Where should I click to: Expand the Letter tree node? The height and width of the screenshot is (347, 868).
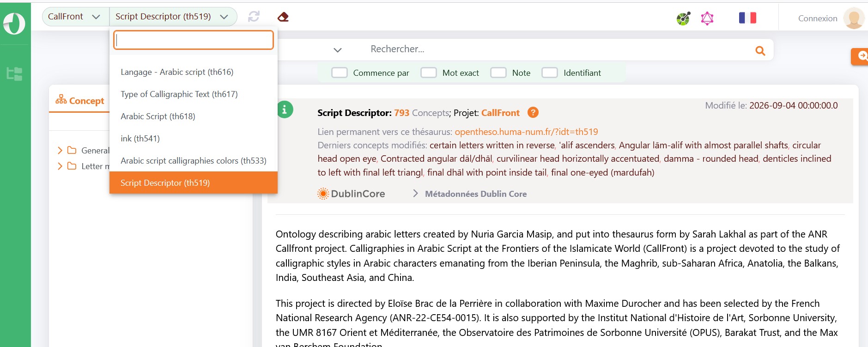click(x=60, y=166)
